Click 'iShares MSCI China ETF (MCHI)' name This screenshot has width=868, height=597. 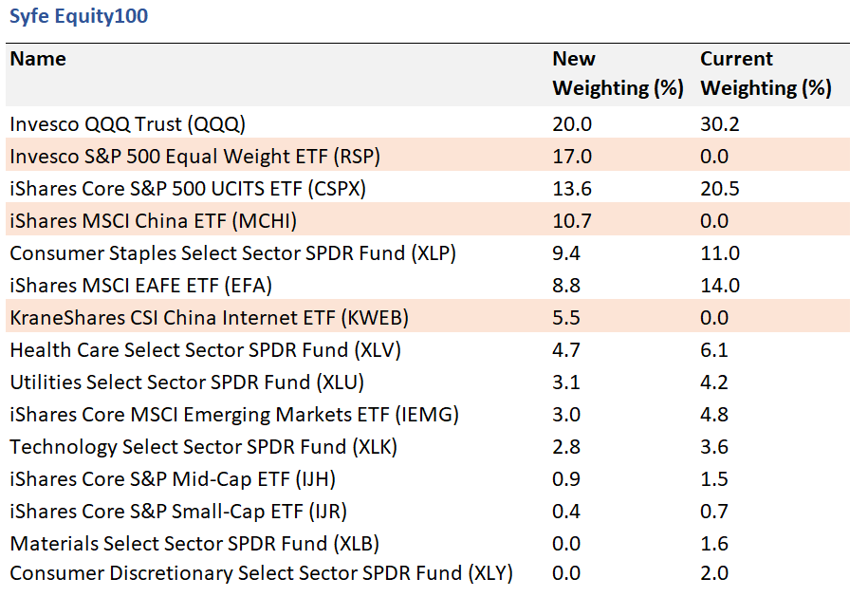click(154, 221)
